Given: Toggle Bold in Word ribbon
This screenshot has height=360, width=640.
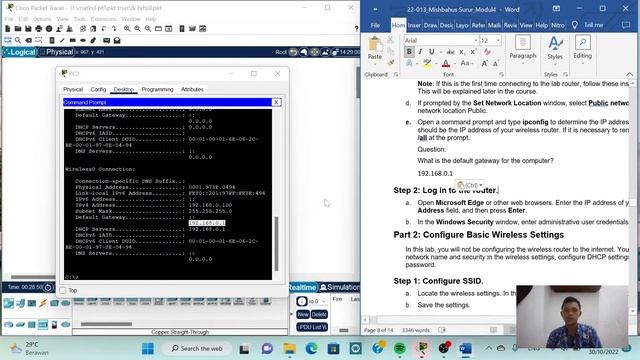Looking at the screenshot, I should click(409, 52).
